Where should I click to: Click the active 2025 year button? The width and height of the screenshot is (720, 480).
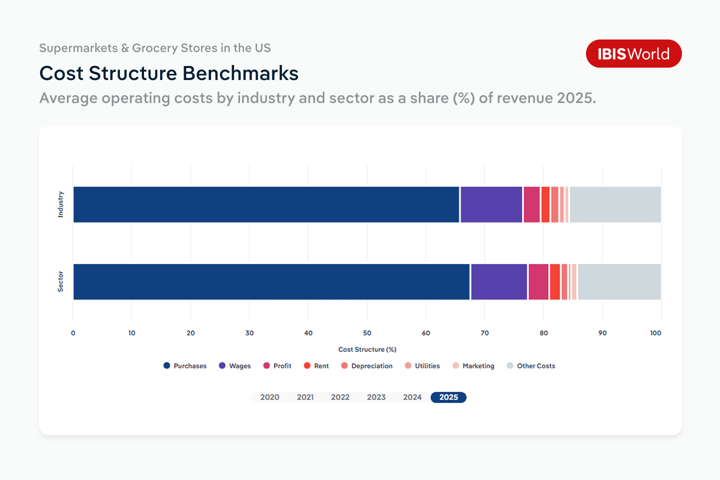[448, 397]
